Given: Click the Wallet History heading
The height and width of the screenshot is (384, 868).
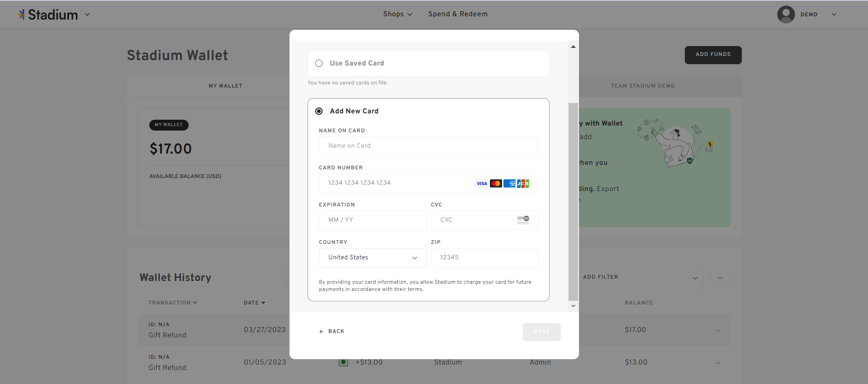Looking at the screenshot, I should click(x=175, y=277).
